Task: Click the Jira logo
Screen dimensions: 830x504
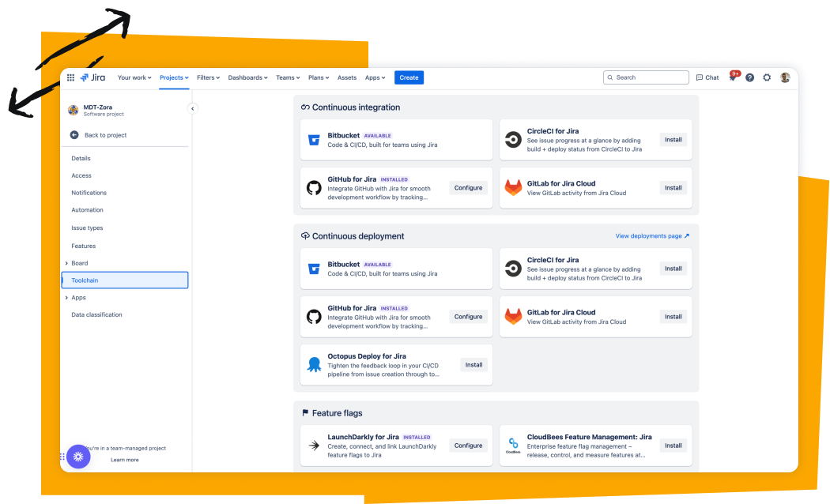Action: pyautogui.click(x=92, y=77)
